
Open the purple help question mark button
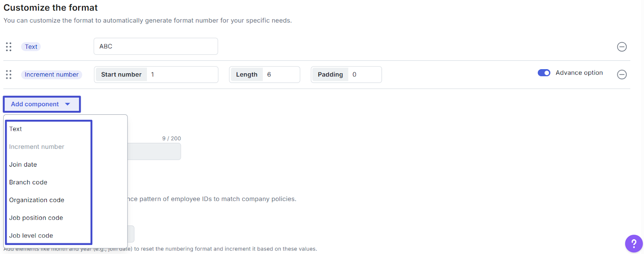(634, 243)
